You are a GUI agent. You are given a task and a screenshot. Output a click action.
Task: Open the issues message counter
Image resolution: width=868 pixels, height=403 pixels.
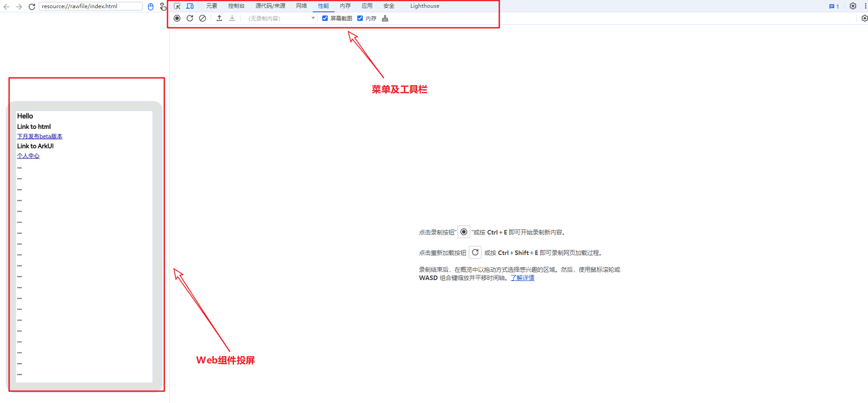coord(834,6)
